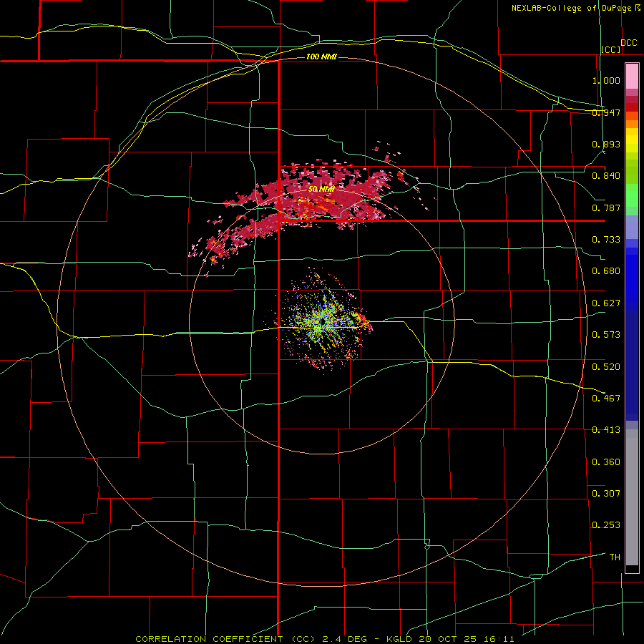Image resolution: width=644 pixels, height=644 pixels.
Task: Click the 50 NMI range ring label
Action: point(321,190)
